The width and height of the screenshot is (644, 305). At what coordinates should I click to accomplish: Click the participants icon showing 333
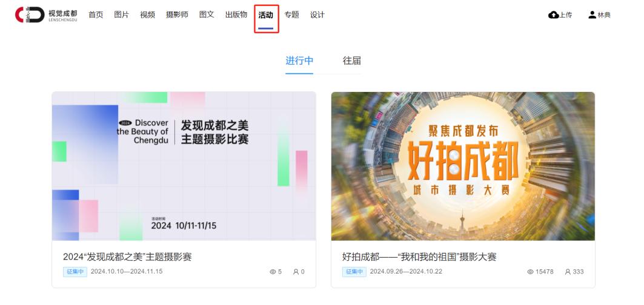568,272
